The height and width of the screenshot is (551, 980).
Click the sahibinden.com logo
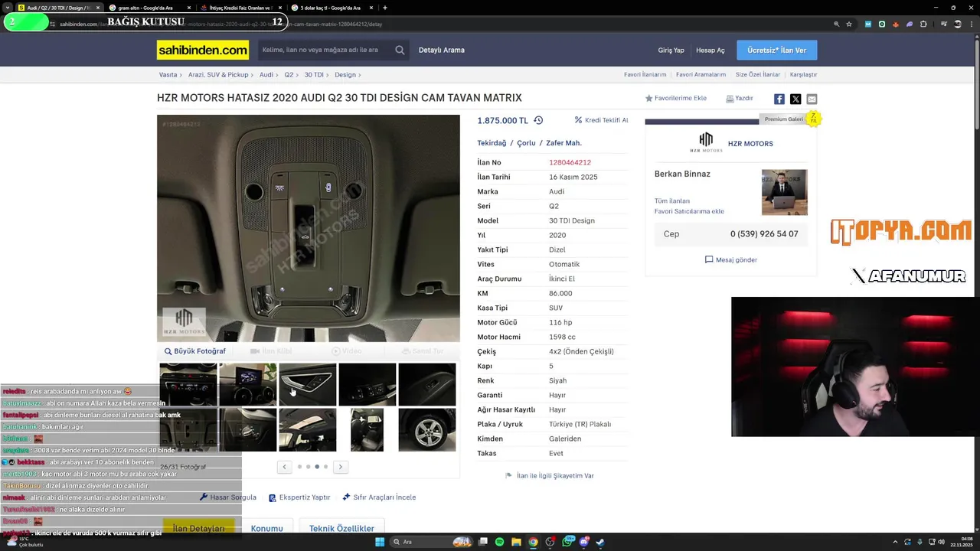tap(203, 50)
